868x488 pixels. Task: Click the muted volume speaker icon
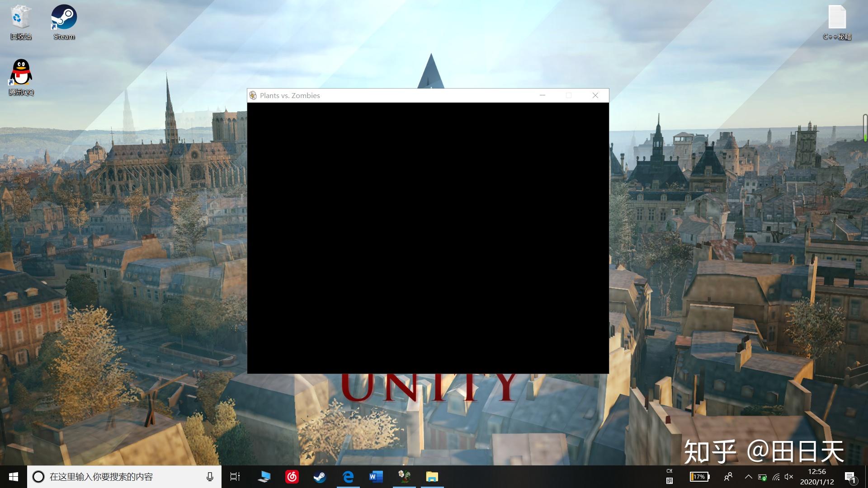click(789, 477)
